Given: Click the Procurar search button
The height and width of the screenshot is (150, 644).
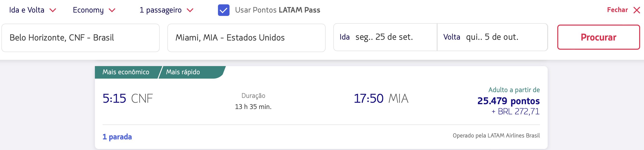Looking at the screenshot, I should coord(598,37).
